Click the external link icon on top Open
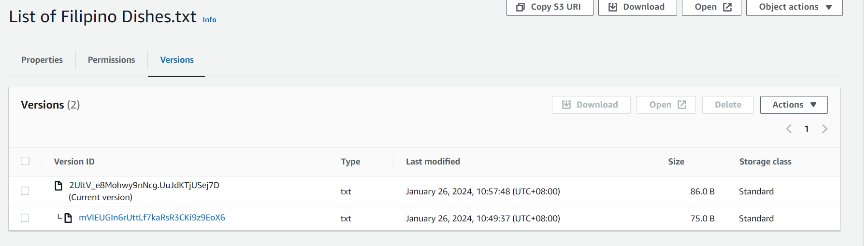This screenshot has height=246, width=868. pos(727,7)
